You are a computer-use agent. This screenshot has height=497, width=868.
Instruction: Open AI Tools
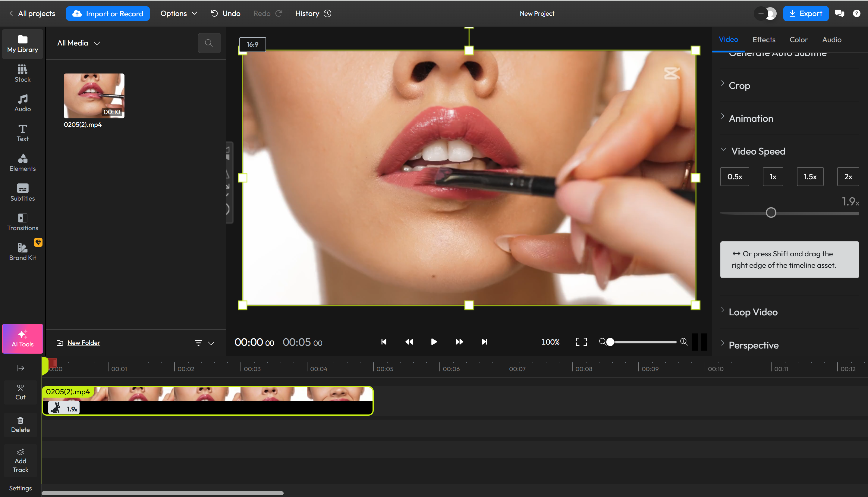point(23,338)
